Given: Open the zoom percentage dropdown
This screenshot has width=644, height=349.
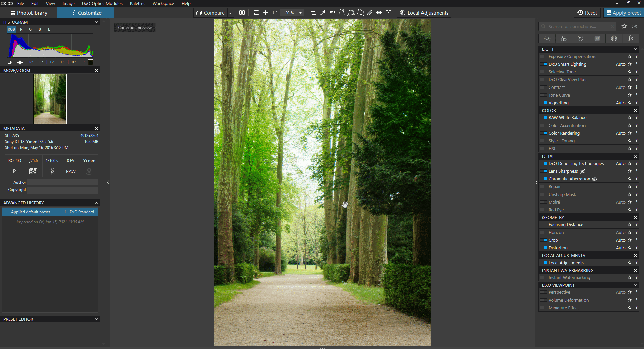Looking at the screenshot, I should click(300, 13).
